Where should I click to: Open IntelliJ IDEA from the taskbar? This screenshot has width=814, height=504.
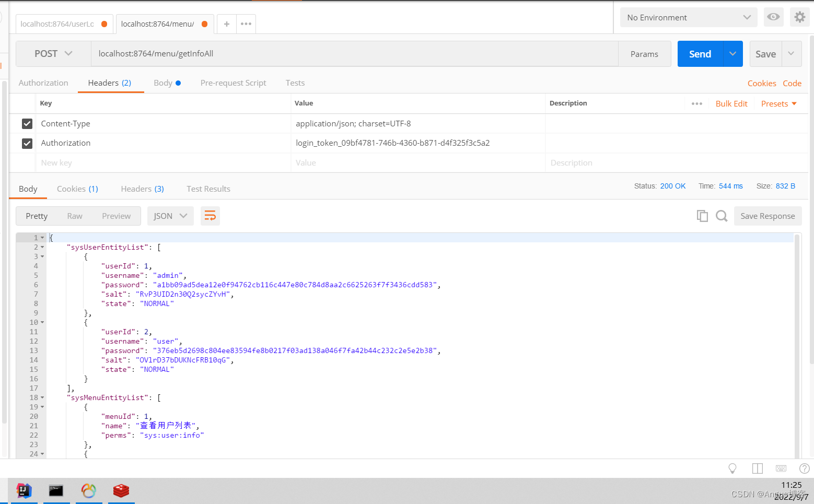coord(24,491)
